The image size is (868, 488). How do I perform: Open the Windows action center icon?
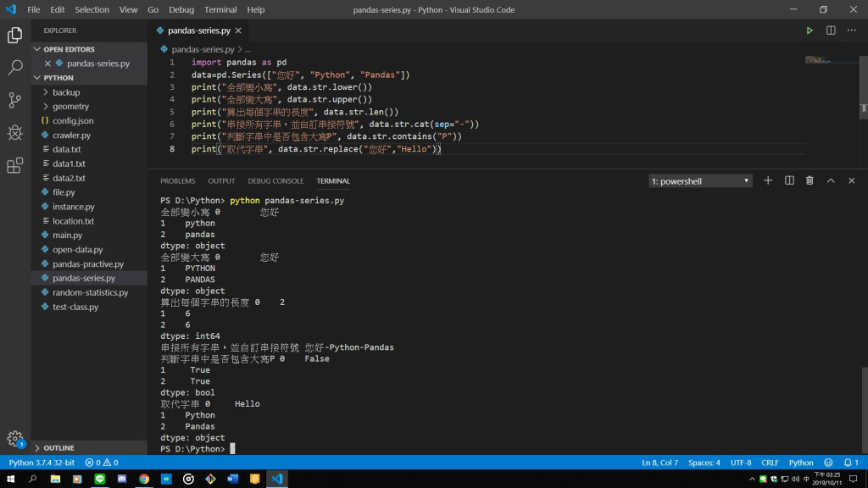click(x=854, y=480)
